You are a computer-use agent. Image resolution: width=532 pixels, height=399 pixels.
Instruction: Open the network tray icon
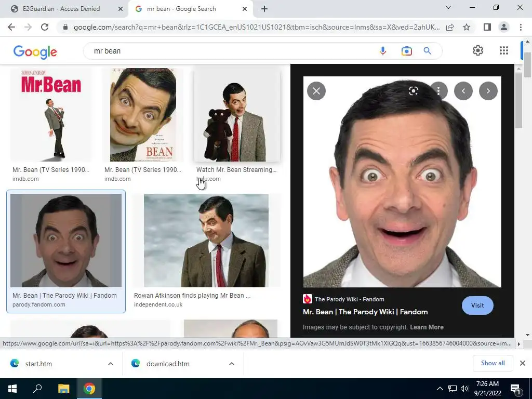453,389
